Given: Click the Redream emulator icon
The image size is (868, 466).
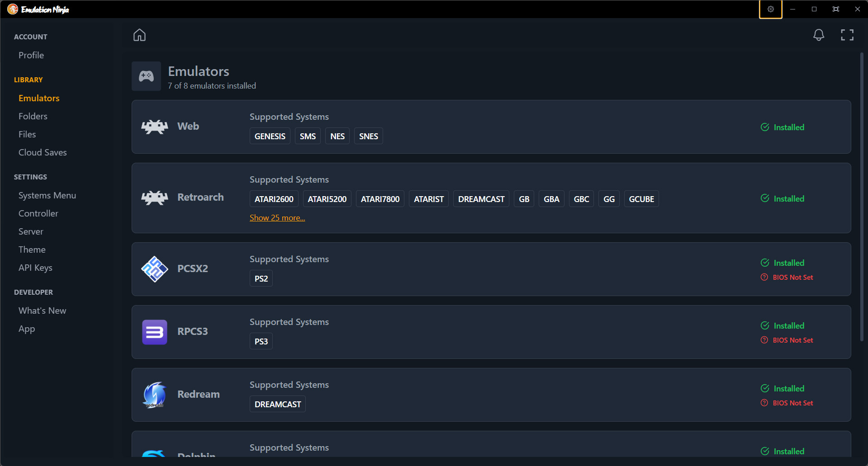Looking at the screenshot, I should tap(154, 394).
